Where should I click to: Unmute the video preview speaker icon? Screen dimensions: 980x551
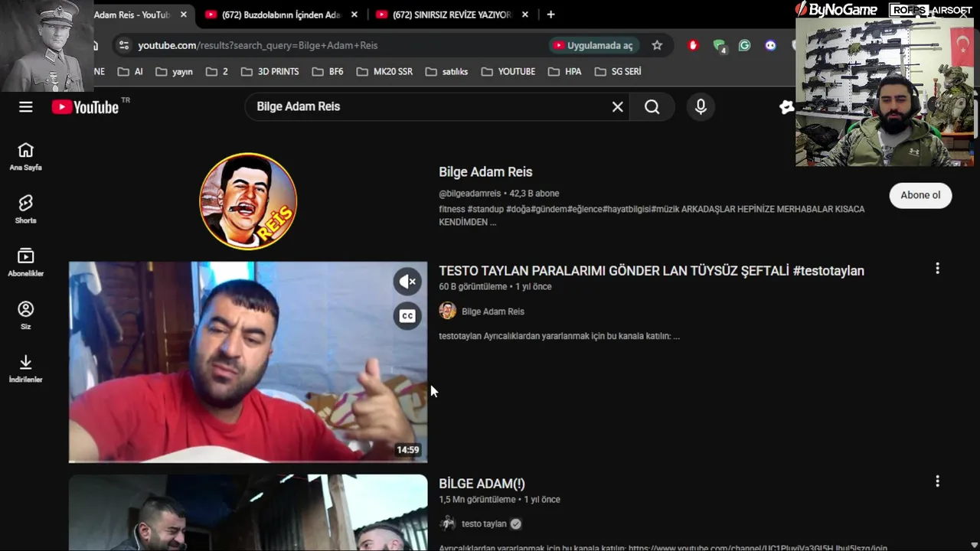(x=407, y=282)
